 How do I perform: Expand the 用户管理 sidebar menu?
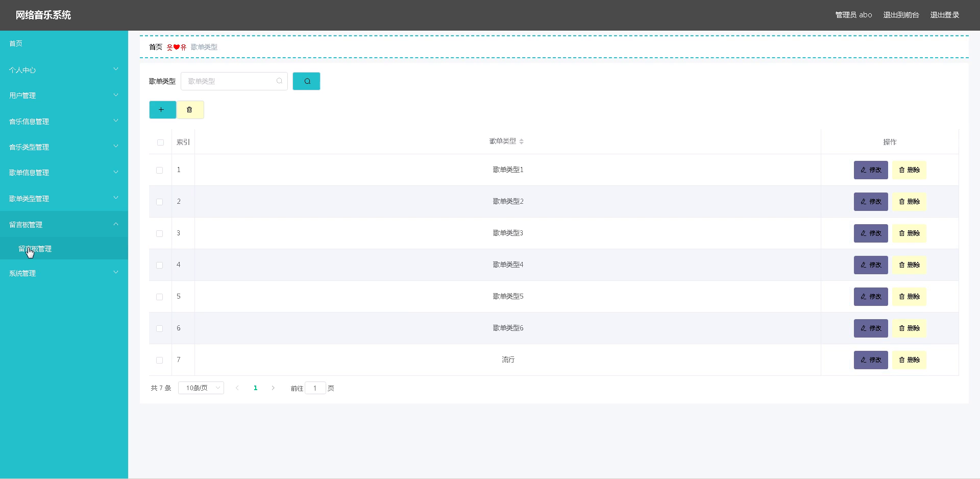point(64,95)
